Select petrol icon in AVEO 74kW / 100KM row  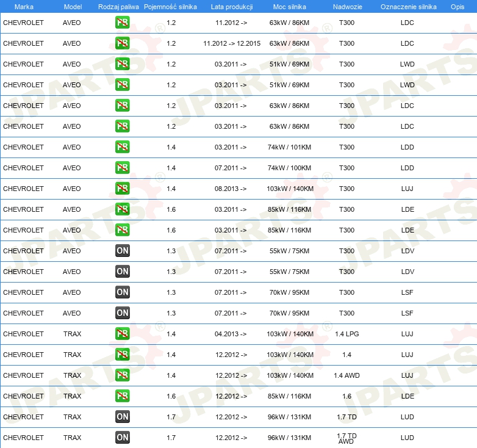click(x=123, y=168)
